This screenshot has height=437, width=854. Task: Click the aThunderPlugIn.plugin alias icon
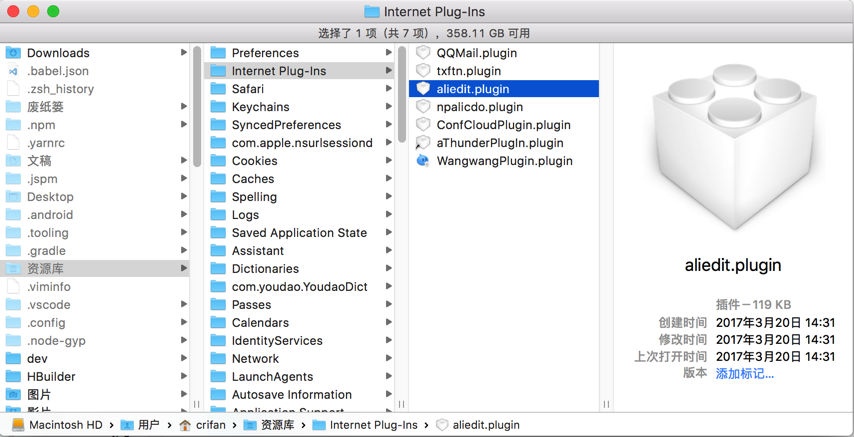pyautogui.click(x=423, y=143)
